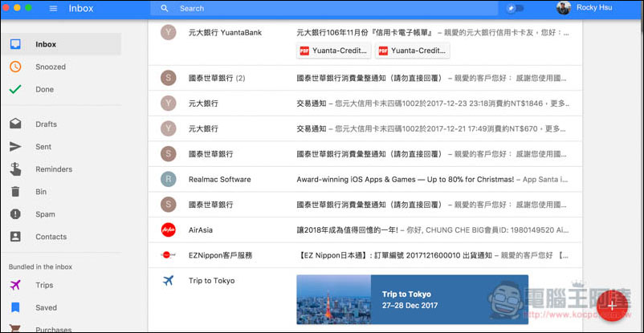
Task: Open the Done folder
Action: click(x=44, y=90)
